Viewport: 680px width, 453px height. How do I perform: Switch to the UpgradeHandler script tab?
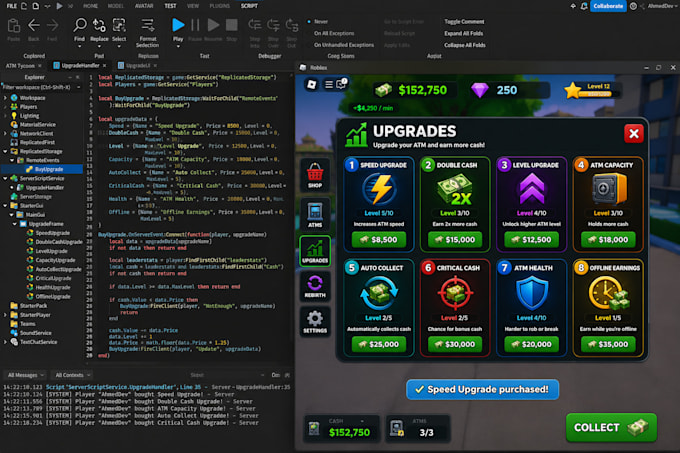click(80, 65)
